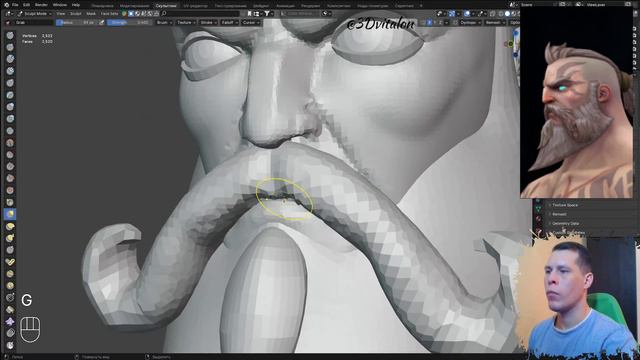Select the Flatten brush tool
This screenshot has width=640, height=360.
click(10, 155)
